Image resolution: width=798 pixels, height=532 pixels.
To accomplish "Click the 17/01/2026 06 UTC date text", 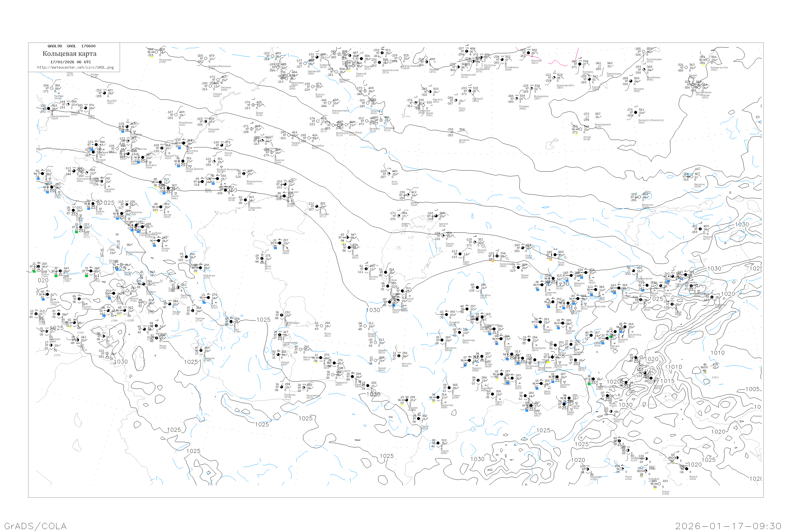I will tap(70, 62).
